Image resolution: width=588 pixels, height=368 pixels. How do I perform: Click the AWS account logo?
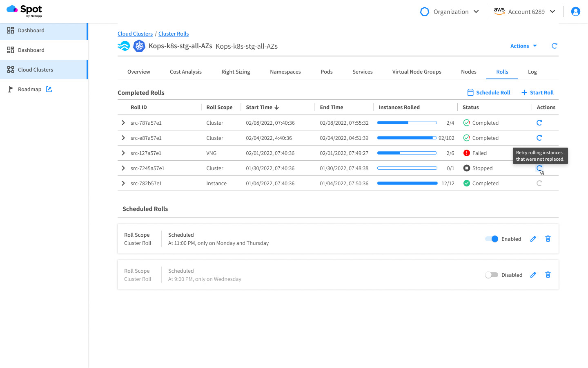pos(499,11)
